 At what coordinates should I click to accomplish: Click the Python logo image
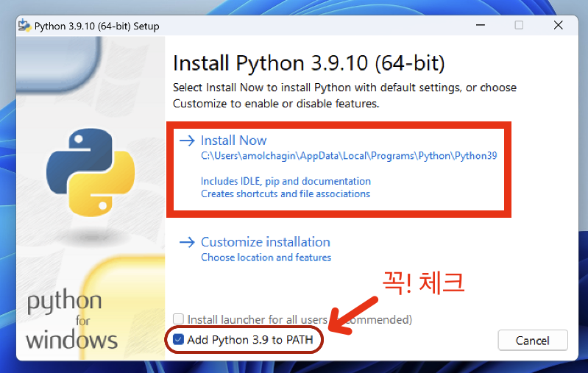click(x=91, y=173)
